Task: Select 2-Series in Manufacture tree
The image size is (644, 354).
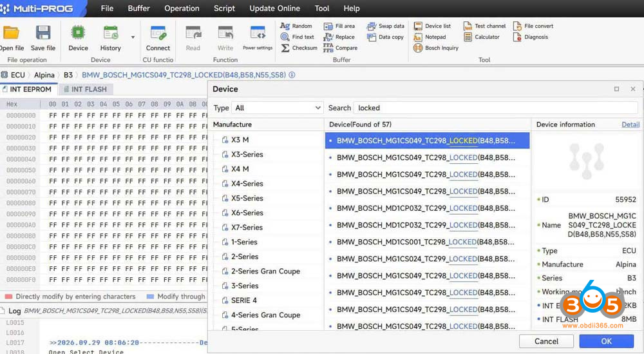Action: (x=244, y=257)
